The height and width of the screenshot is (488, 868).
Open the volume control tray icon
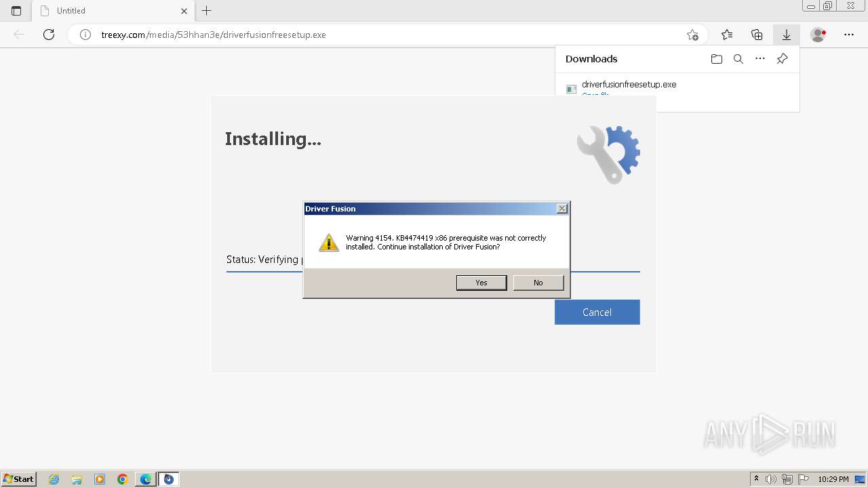click(x=771, y=479)
